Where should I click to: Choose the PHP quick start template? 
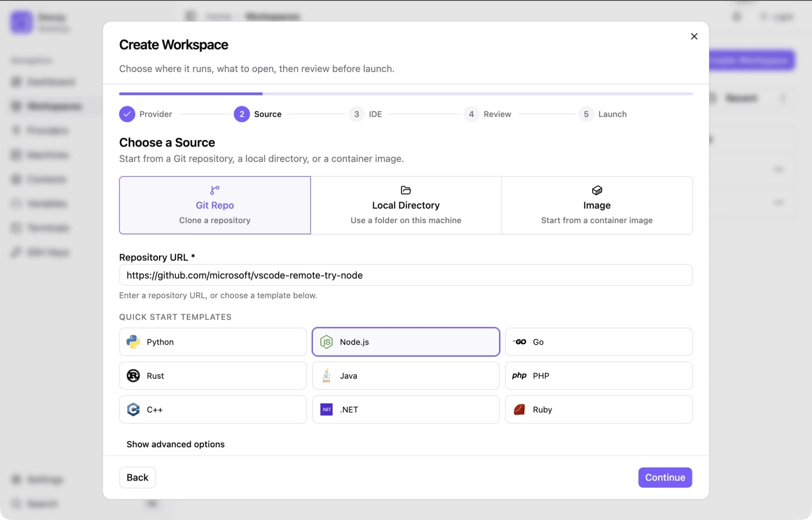click(x=599, y=376)
